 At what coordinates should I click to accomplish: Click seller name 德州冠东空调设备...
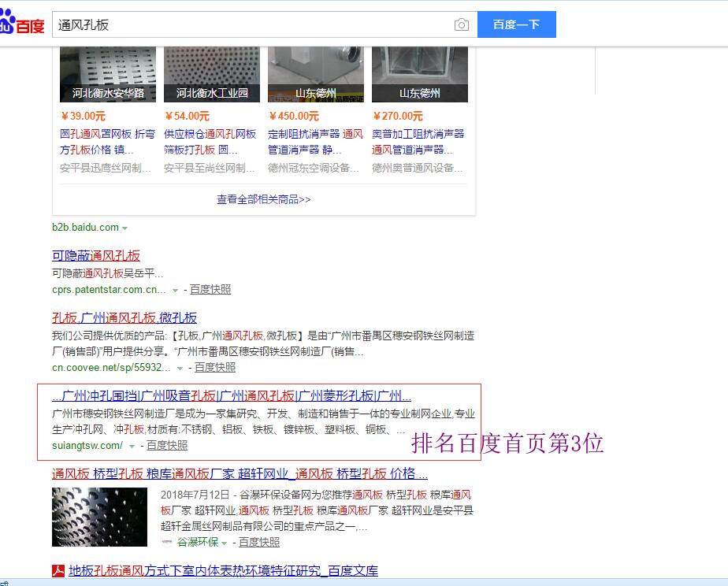click(x=314, y=168)
